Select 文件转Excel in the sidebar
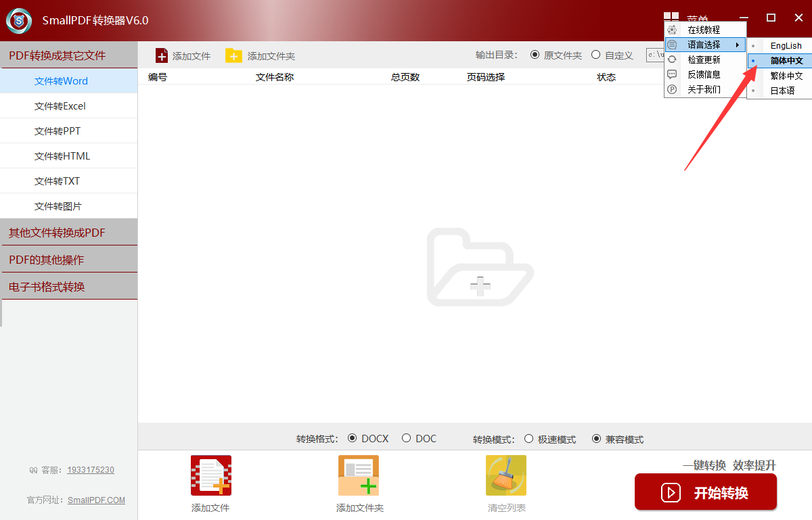This screenshot has height=520, width=812. pos(60,106)
